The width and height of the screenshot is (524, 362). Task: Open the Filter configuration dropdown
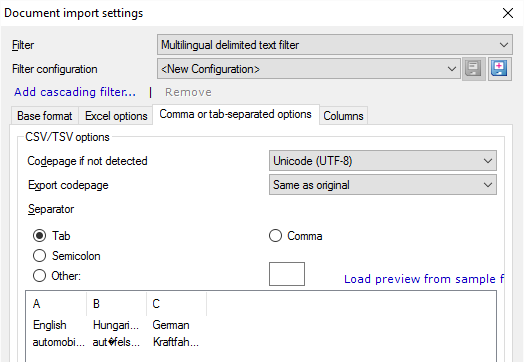(309, 69)
